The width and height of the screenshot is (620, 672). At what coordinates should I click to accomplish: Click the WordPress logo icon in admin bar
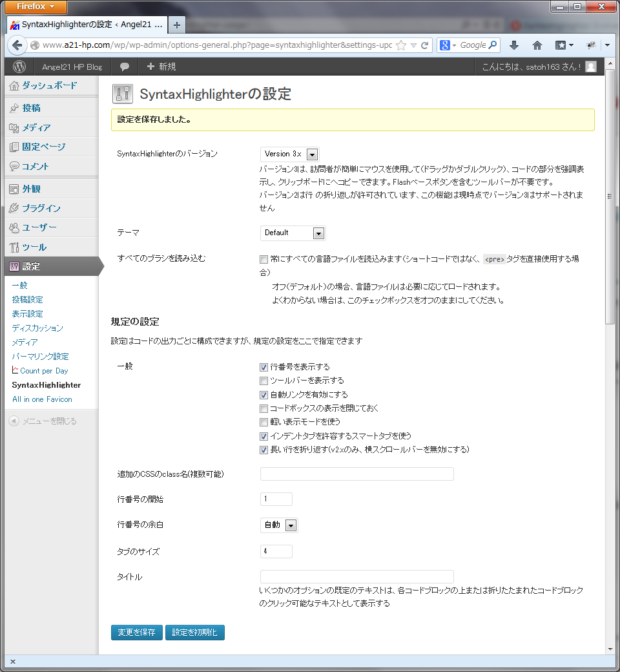19,67
